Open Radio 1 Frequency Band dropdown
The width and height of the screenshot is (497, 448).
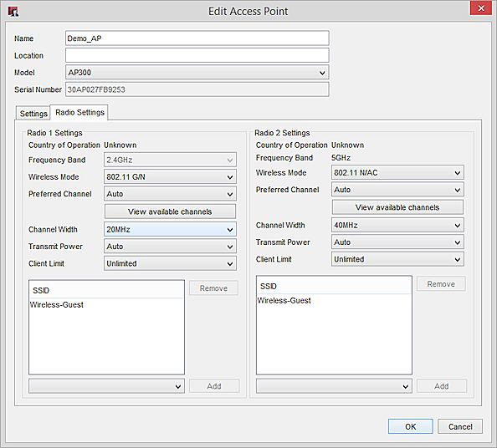click(170, 160)
